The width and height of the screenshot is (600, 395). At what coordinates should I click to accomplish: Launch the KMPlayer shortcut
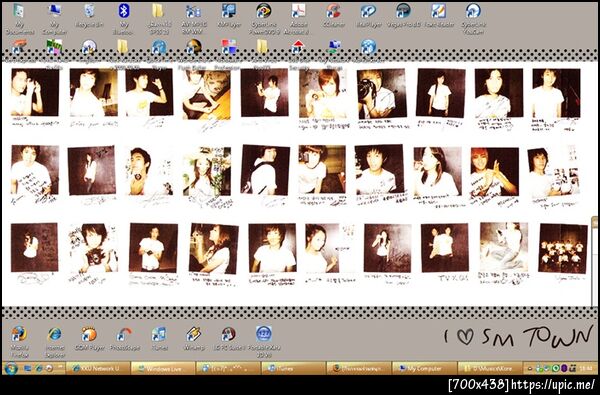tap(229, 15)
